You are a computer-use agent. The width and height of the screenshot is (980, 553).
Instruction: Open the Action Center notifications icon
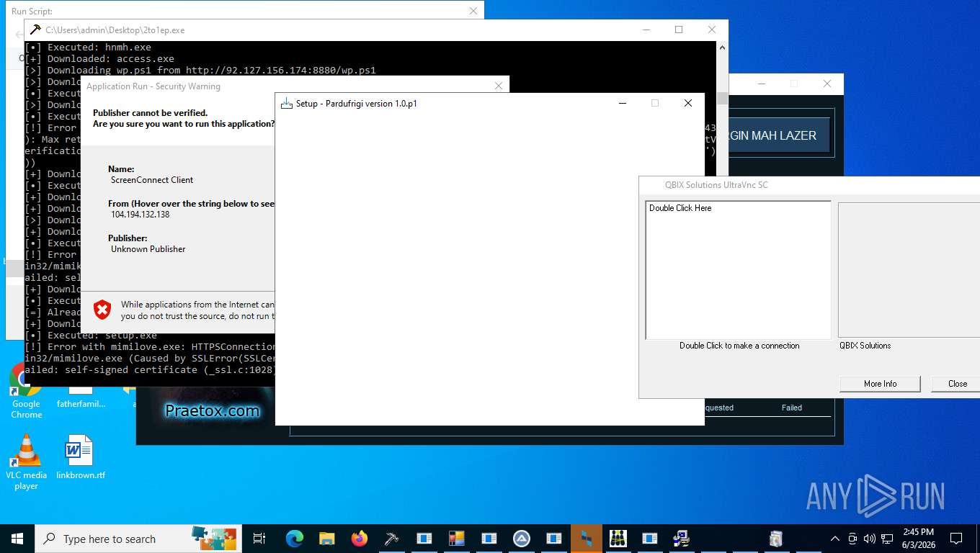tap(956, 538)
